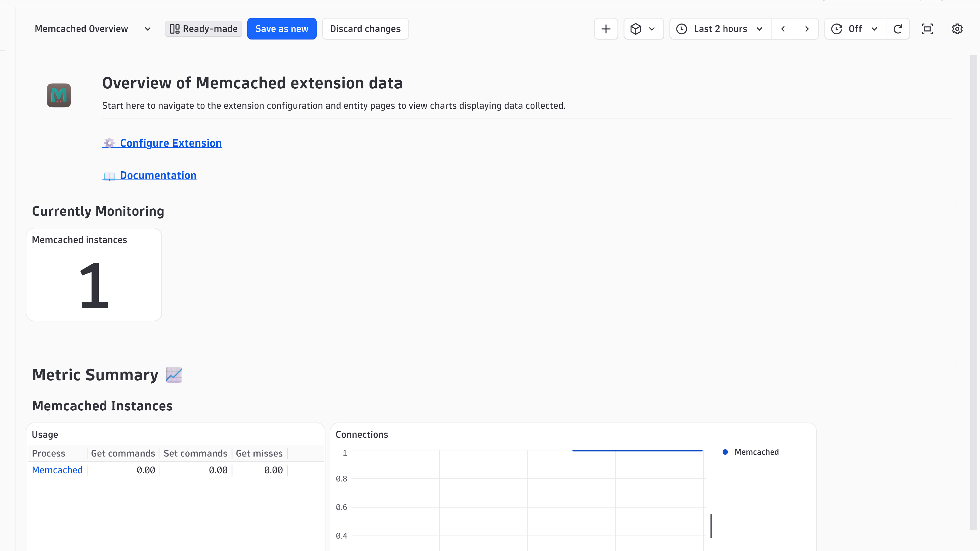Click the Metric Summary heading
This screenshot has height=551, width=980.
tap(95, 375)
